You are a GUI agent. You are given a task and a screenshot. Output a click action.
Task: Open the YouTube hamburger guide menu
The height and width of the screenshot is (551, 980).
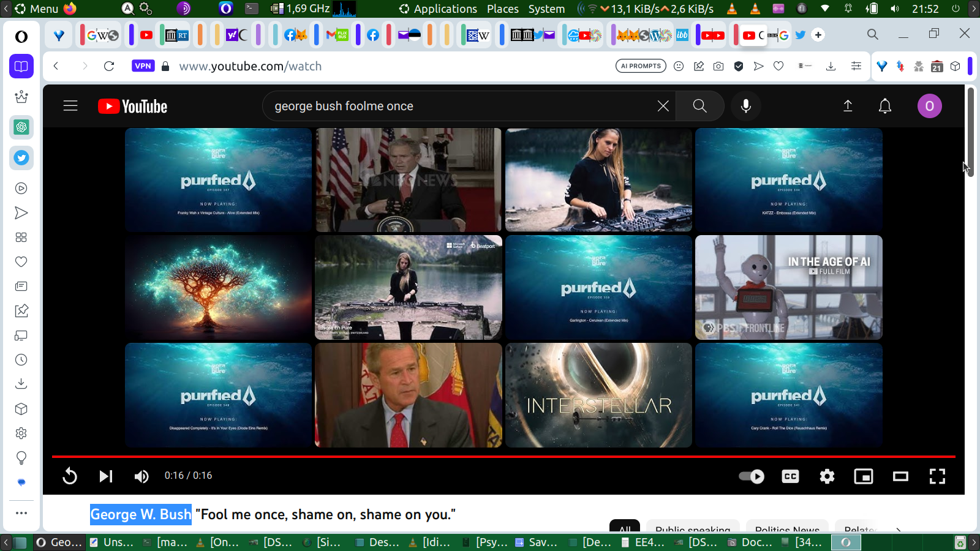click(70, 106)
